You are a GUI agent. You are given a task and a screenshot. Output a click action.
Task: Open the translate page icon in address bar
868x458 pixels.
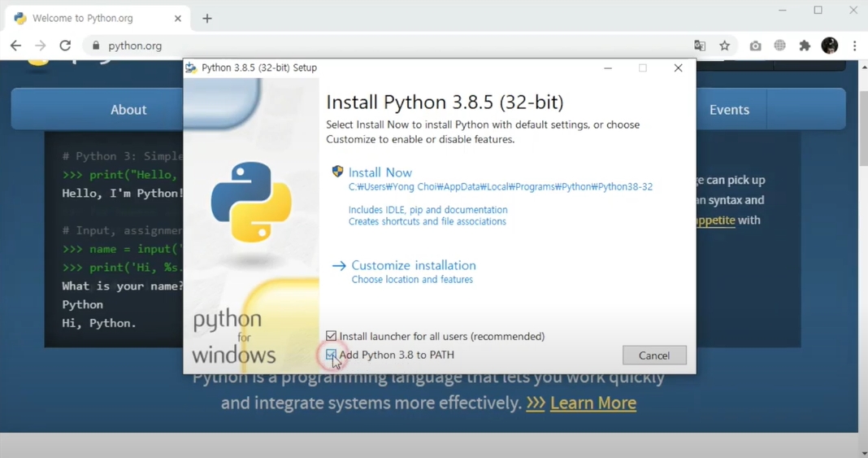pos(700,46)
